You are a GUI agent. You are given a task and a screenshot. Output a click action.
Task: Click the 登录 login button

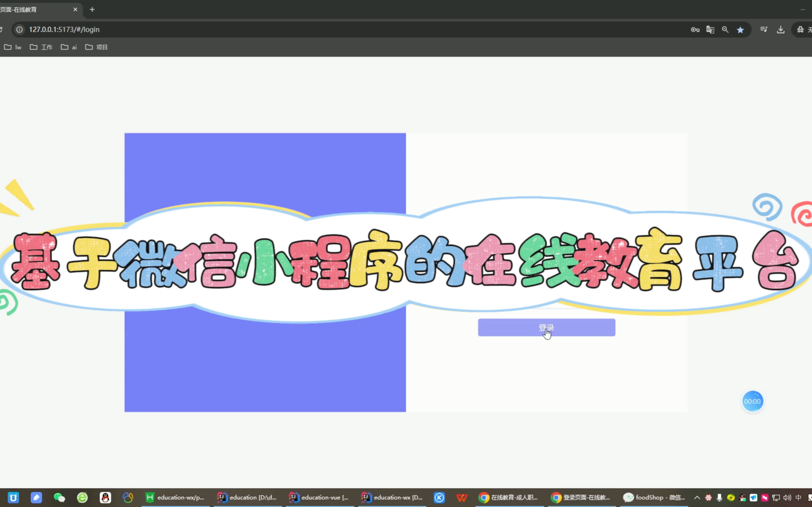546,327
